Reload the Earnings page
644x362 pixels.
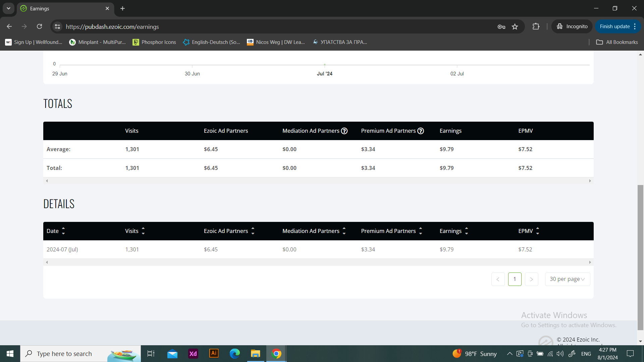(x=40, y=26)
